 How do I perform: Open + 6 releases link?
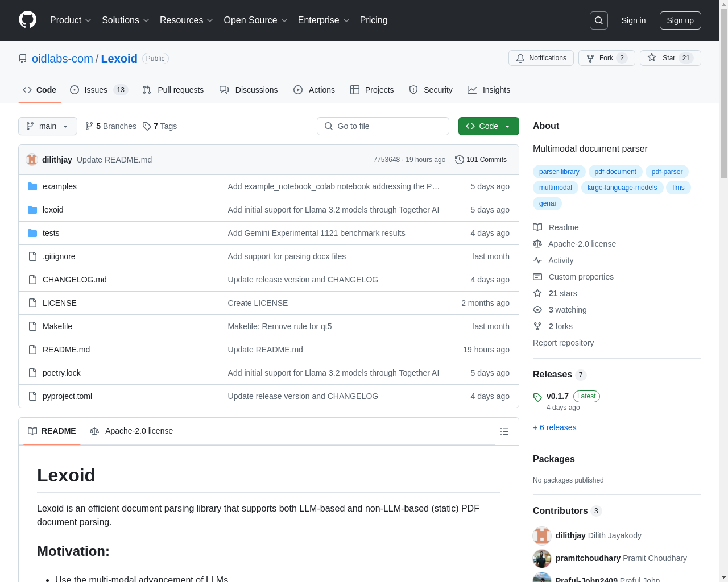(555, 427)
